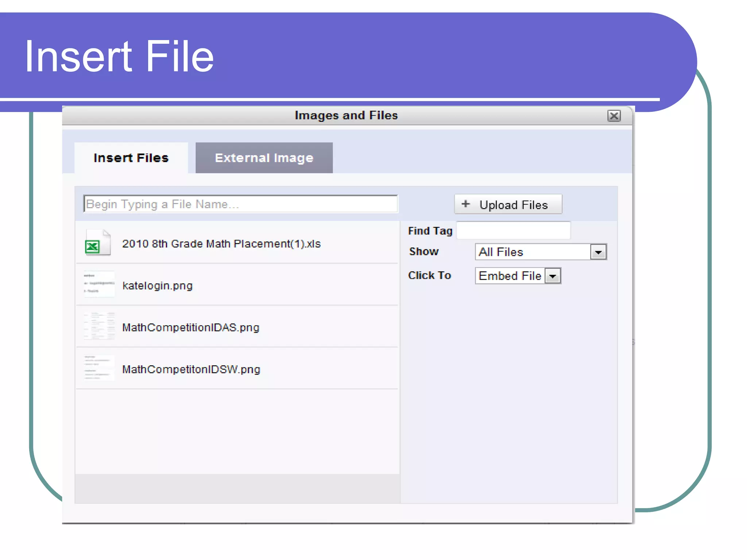Viewport: 747px width, 560px height.
Task: Click the arrow on the Embed File dropdown
Action: pos(553,276)
